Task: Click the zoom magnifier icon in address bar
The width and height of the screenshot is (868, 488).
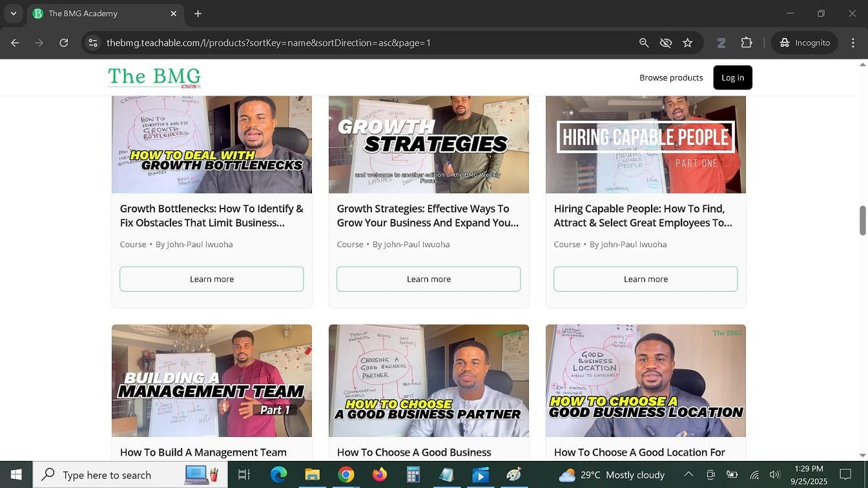Action: coord(644,43)
